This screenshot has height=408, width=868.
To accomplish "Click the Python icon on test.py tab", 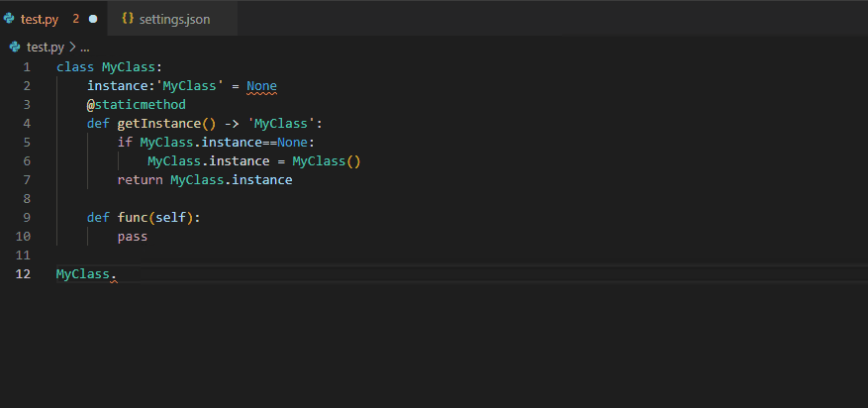I will tap(9, 19).
